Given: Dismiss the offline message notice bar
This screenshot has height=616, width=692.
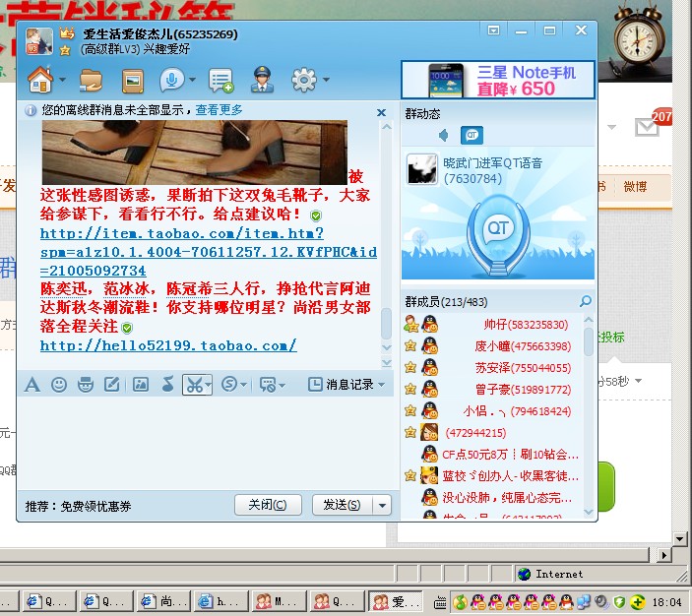Looking at the screenshot, I should pyautogui.click(x=381, y=112).
